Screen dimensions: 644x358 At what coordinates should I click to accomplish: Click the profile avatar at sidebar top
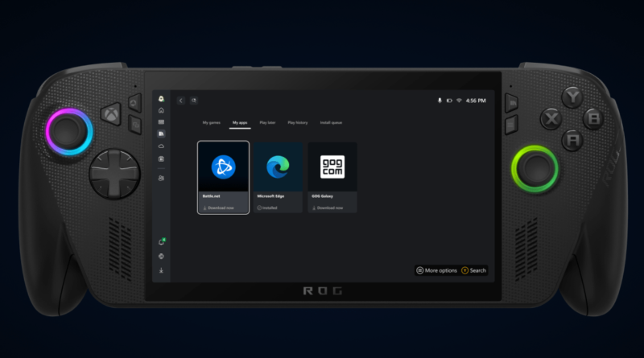point(161,98)
